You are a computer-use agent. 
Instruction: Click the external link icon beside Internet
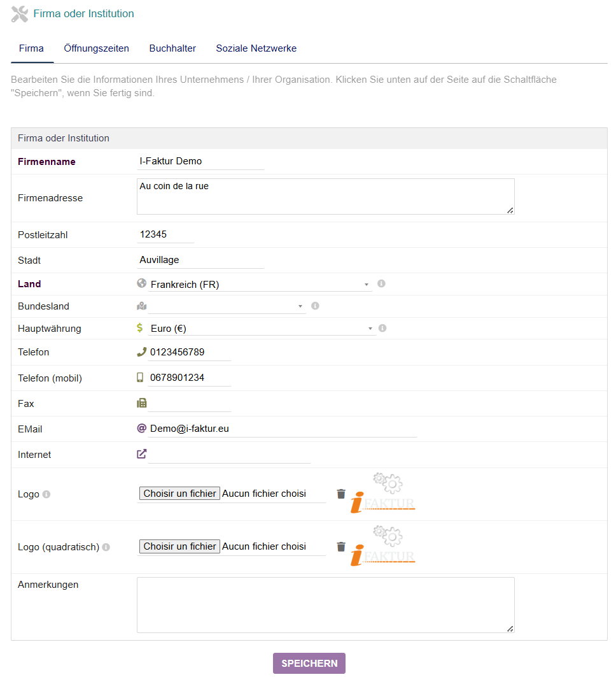[x=142, y=454]
